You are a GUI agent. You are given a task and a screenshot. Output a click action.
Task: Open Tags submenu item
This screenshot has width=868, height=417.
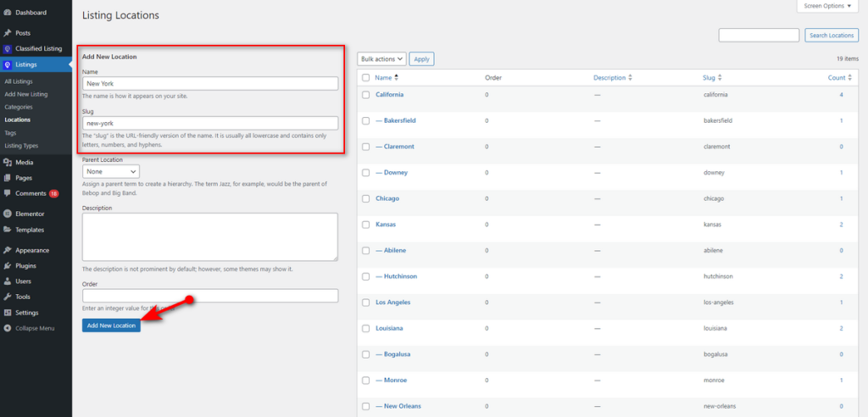pyautogui.click(x=10, y=133)
